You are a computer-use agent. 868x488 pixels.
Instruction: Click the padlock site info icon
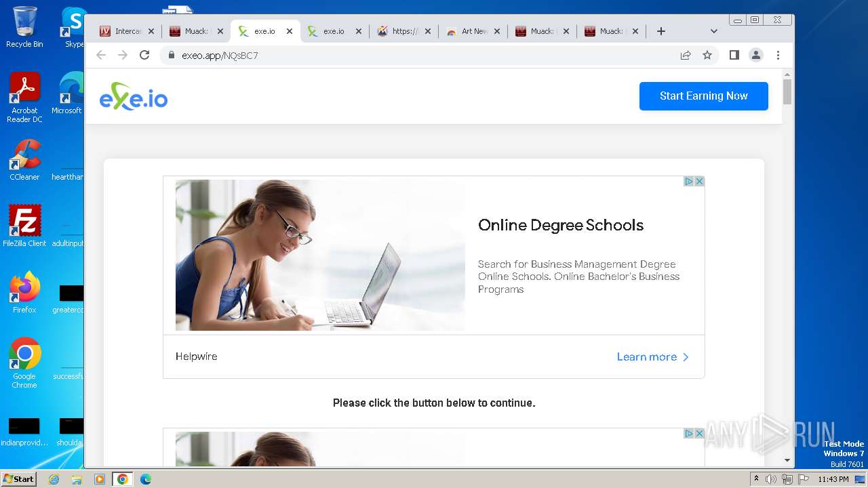tap(172, 55)
